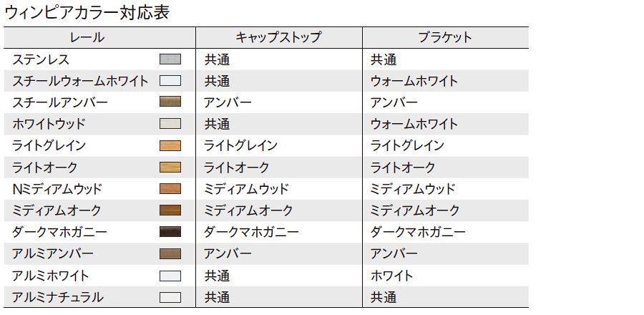The width and height of the screenshot is (644, 315).
Task: Pick the ミディアムオーク color swatch
Action: (x=170, y=210)
